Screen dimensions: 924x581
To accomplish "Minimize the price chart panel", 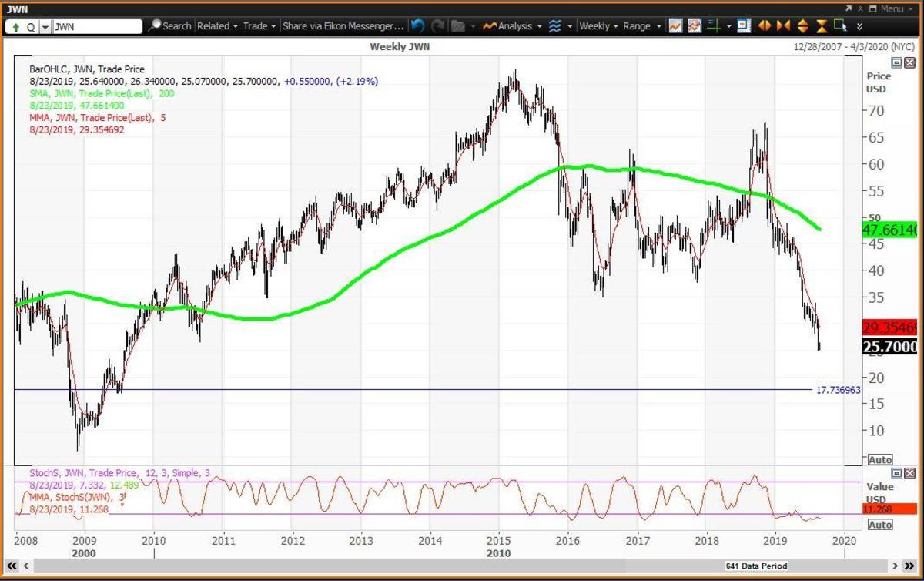I will click(x=896, y=62).
